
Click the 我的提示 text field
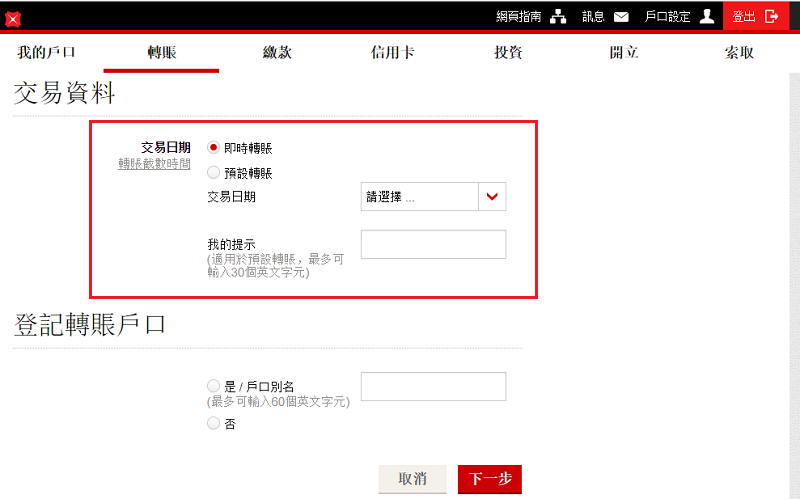pyautogui.click(x=433, y=245)
